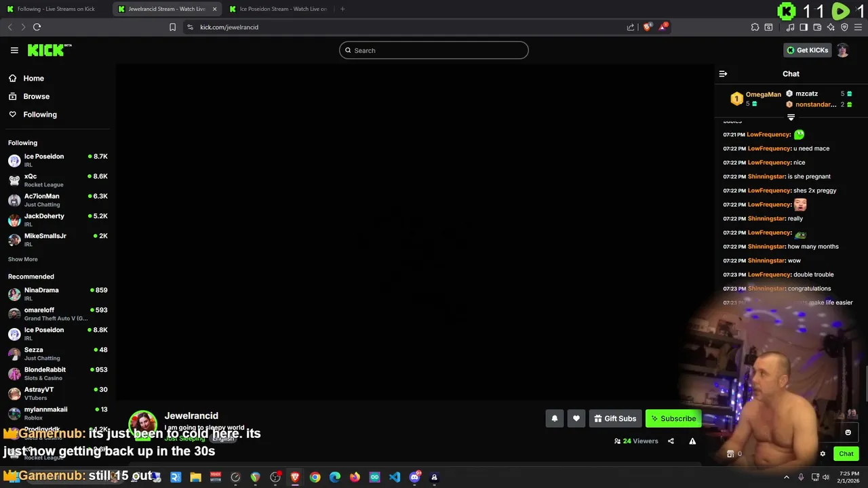Image resolution: width=868 pixels, height=488 pixels.
Task: Open the emote picker in chat input
Action: tap(848, 432)
